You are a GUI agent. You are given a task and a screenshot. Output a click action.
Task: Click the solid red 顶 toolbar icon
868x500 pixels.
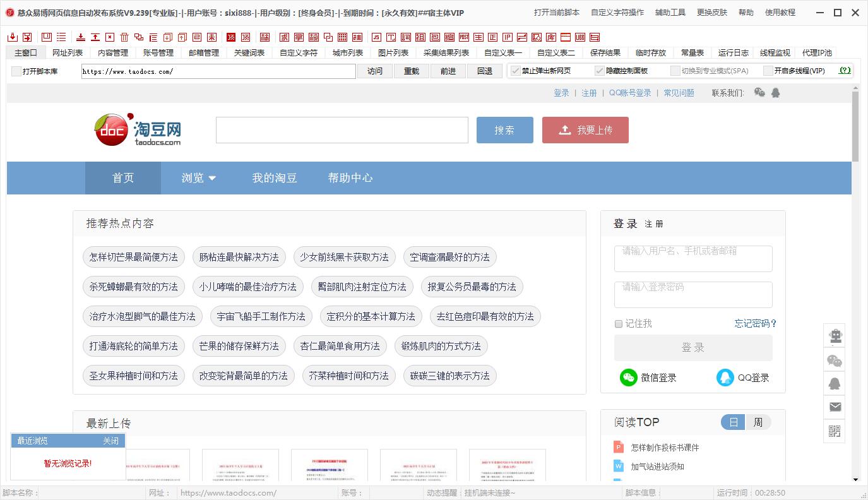tap(231, 37)
